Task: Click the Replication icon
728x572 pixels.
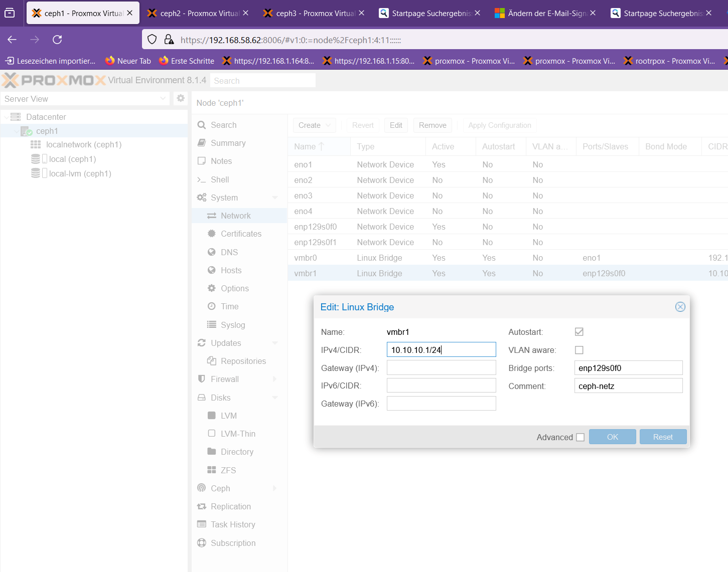Action: pos(202,506)
